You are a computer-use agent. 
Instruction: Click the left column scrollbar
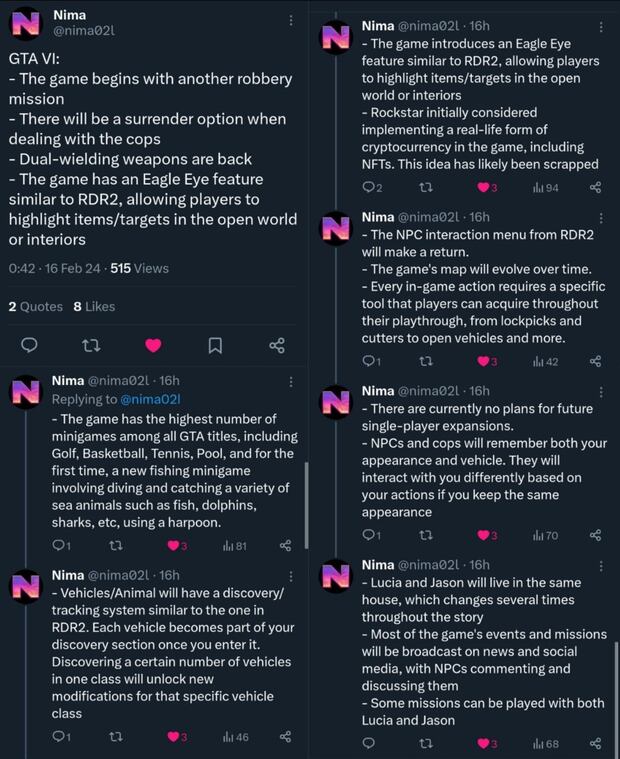(x=305, y=500)
